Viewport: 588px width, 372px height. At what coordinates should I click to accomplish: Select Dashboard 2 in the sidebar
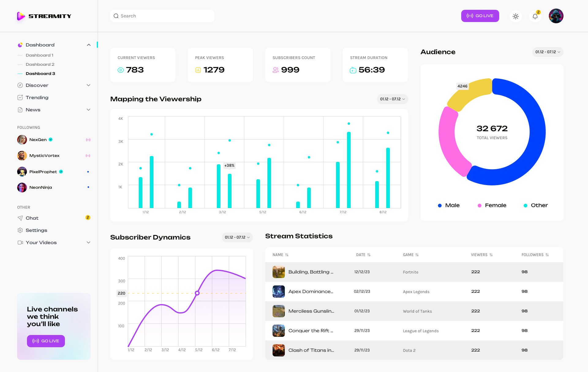coord(40,64)
